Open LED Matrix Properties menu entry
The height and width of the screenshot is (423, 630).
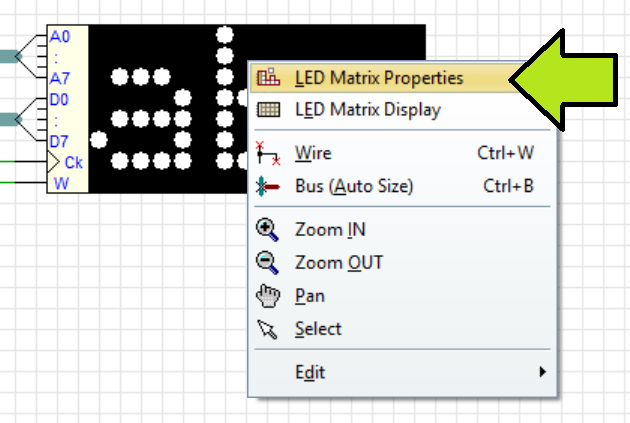coord(402,78)
